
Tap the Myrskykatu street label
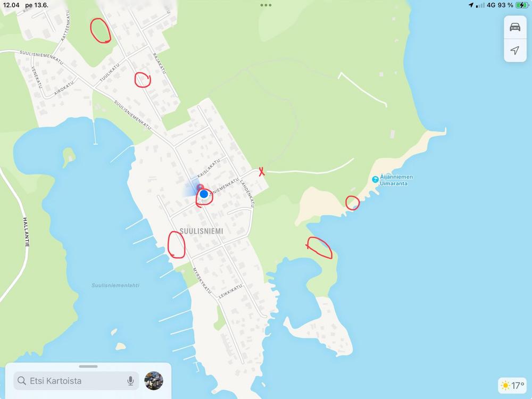click(x=202, y=281)
